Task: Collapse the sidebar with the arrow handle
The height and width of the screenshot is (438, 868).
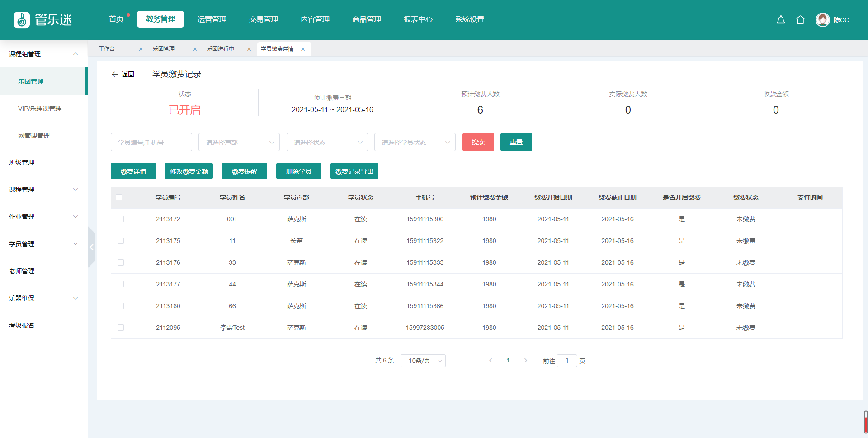Action: pyautogui.click(x=91, y=247)
